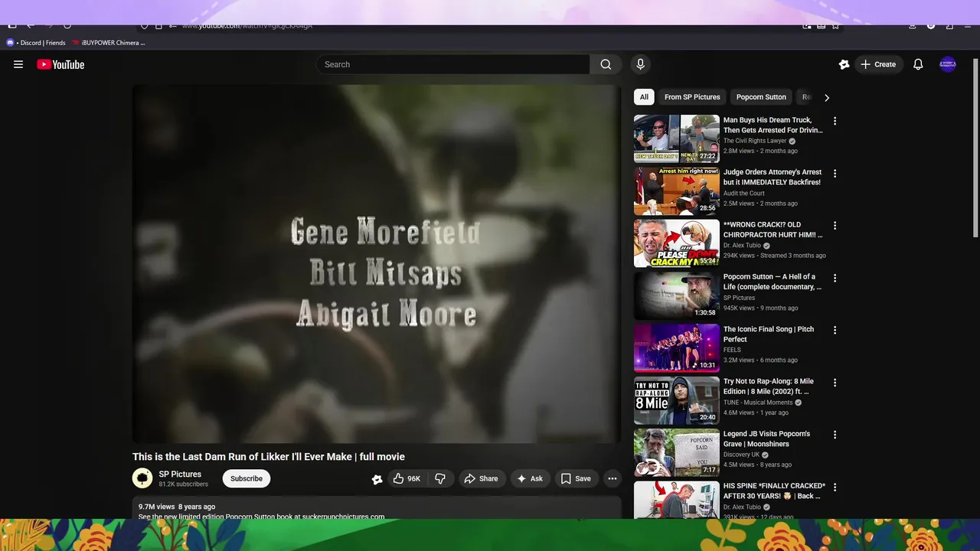
Task: Visit the TUNE - Musical Moments channel
Action: click(758, 403)
